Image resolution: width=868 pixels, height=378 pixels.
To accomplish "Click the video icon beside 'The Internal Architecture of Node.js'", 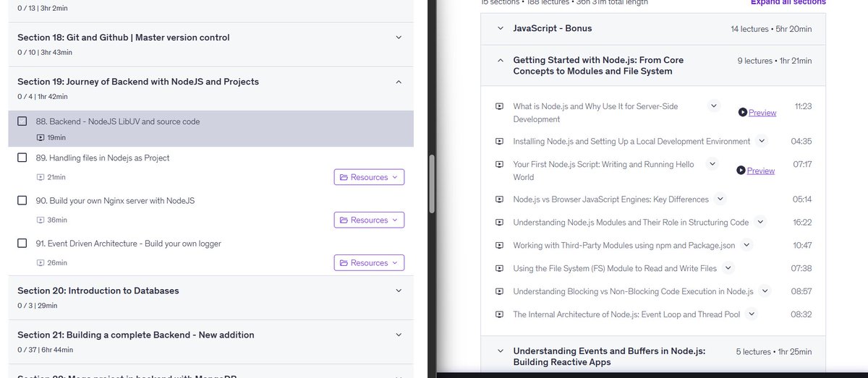I will [x=499, y=314].
